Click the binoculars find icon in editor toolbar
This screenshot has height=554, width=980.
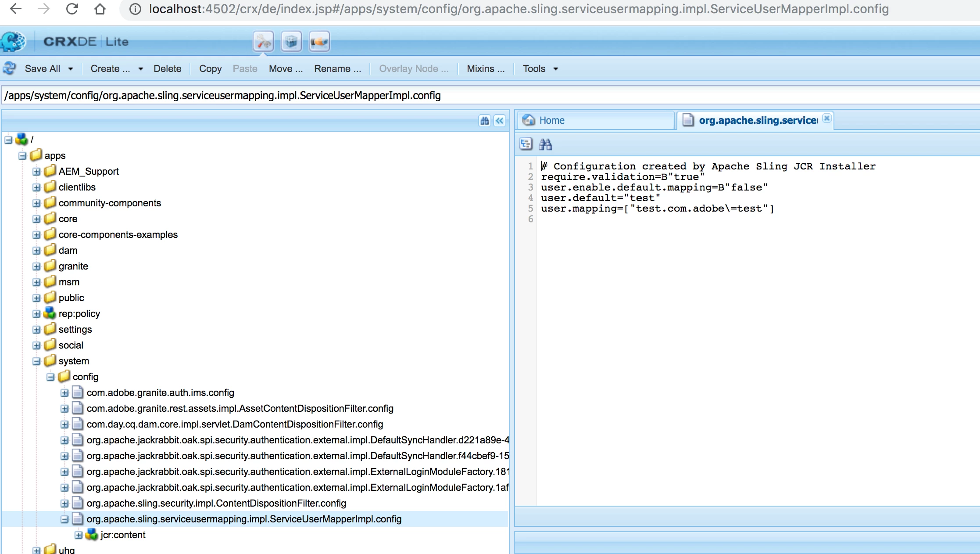[545, 144]
